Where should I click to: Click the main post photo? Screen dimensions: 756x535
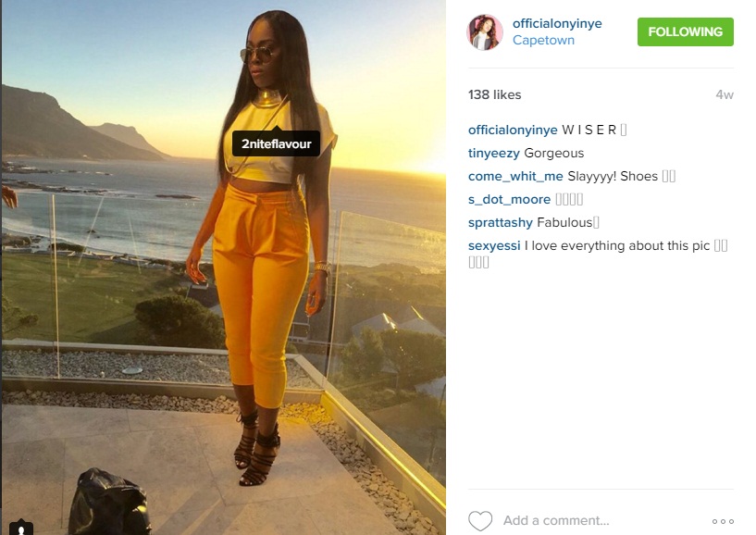click(224, 267)
